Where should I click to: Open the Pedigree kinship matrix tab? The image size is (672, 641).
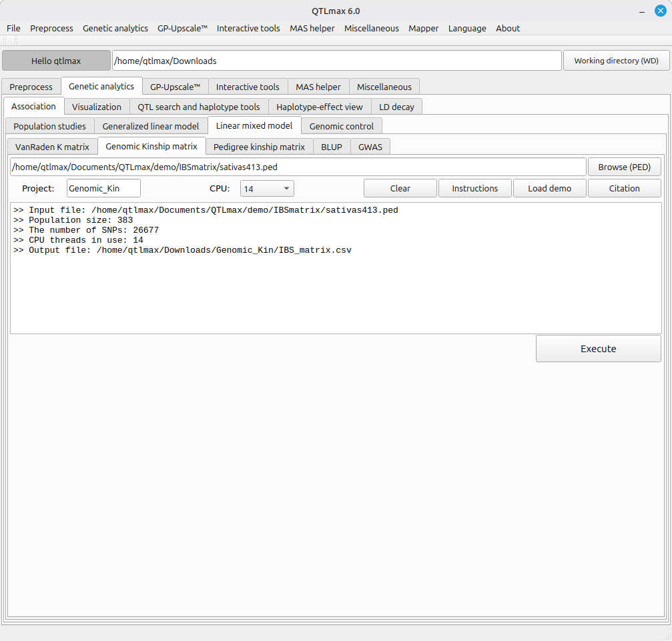coord(259,147)
